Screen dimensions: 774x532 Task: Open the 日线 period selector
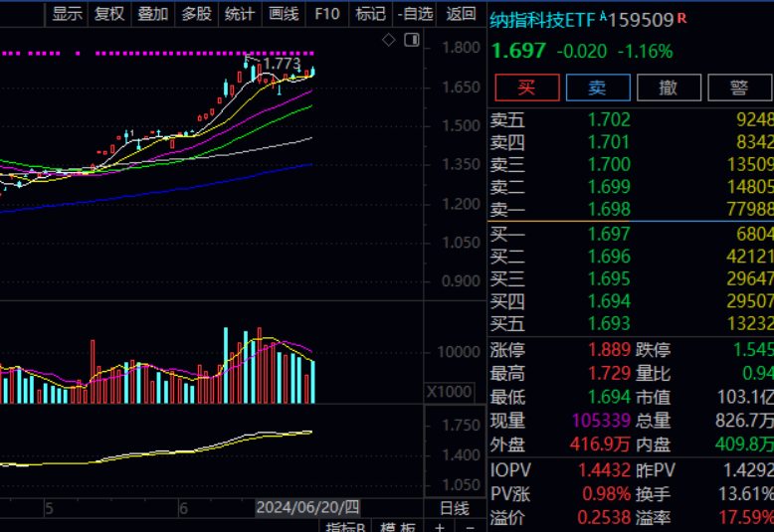tap(454, 507)
